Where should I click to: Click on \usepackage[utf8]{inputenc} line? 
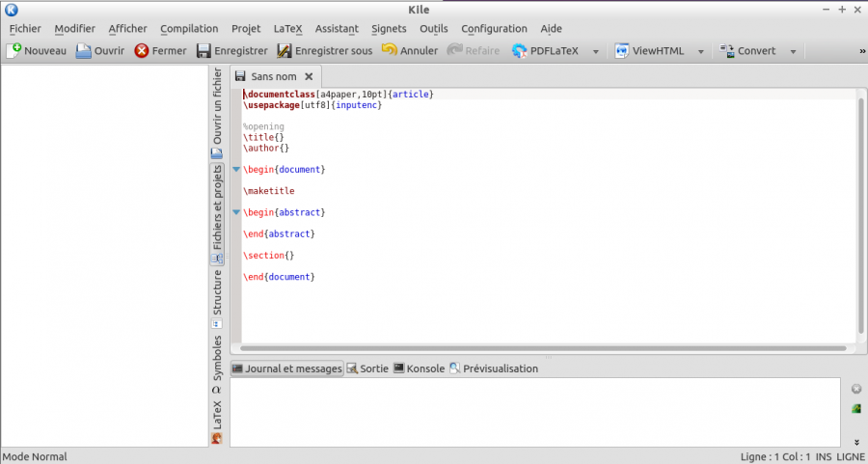tap(312, 105)
